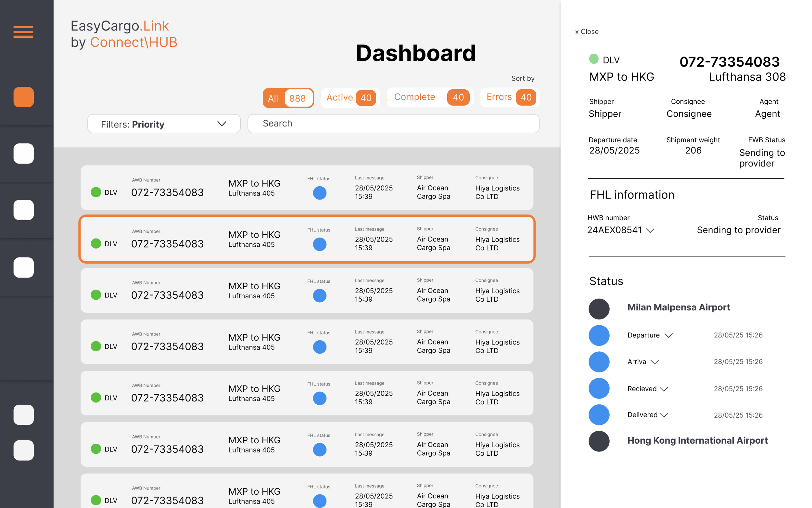Toggle the blue Departure status circle in the Status timeline
Screen dimensions: 812x508
[x=599, y=335]
